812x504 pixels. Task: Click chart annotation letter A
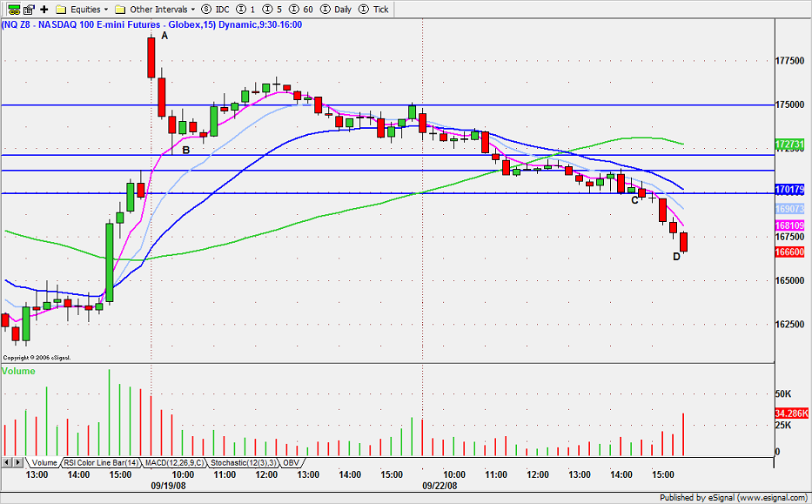pos(164,36)
